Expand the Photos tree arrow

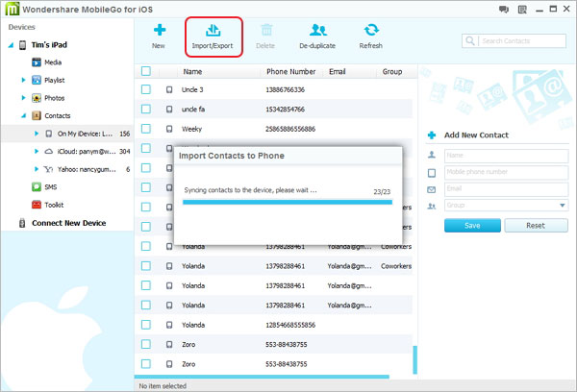coord(23,98)
